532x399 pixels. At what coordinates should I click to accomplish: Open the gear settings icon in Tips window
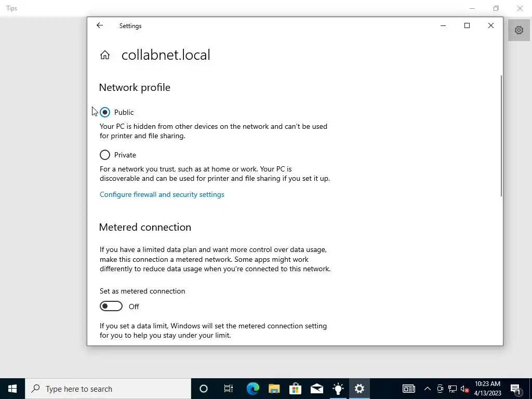[x=519, y=30]
